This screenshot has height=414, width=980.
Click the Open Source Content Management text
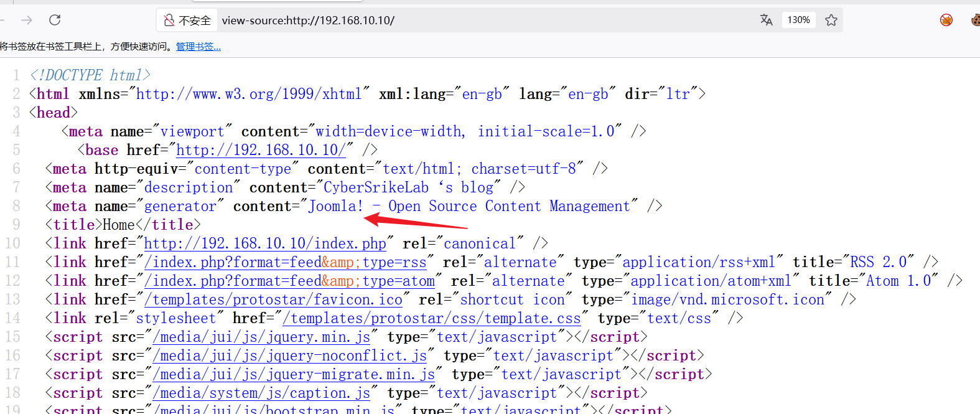click(x=509, y=206)
